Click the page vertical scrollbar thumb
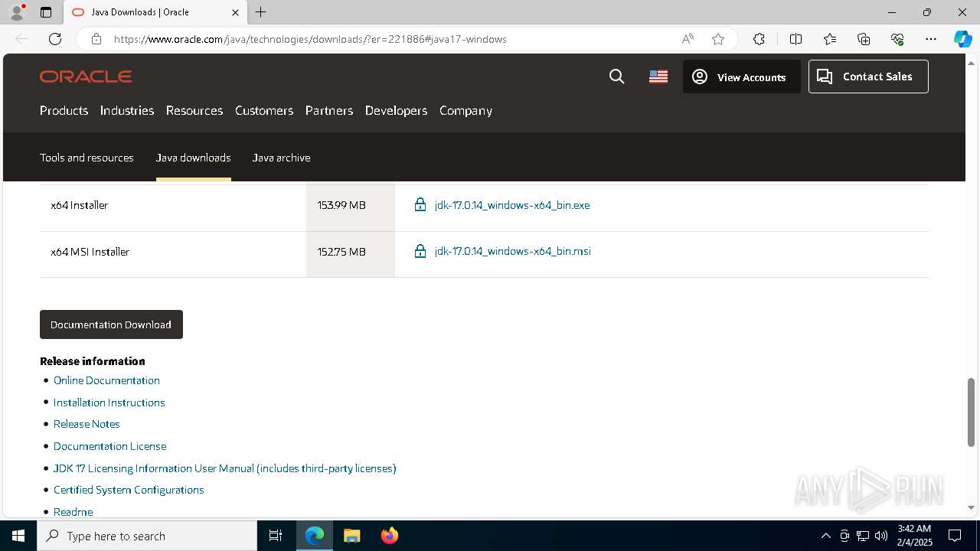Image resolution: width=980 pixels, height=551 pixels. (x=971, y=412)
